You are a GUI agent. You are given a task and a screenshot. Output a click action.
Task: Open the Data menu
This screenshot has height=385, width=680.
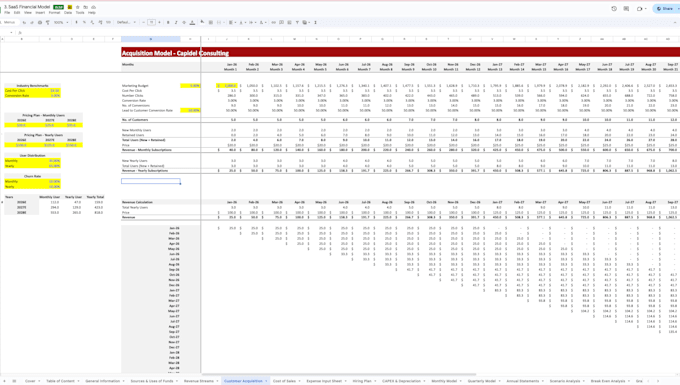(x=68, y=13)
